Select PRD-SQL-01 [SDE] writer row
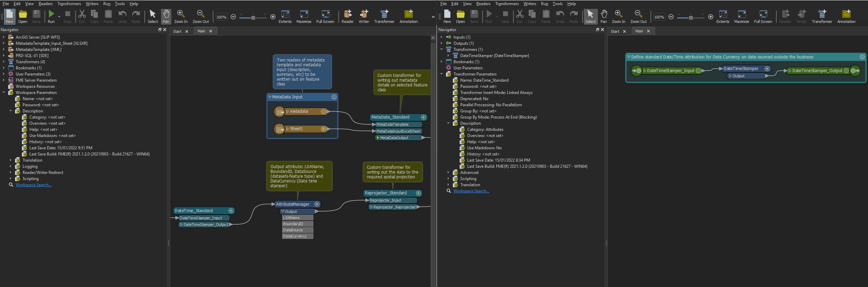The height and width of the screenshot is (287, 868). coord(32,56)
